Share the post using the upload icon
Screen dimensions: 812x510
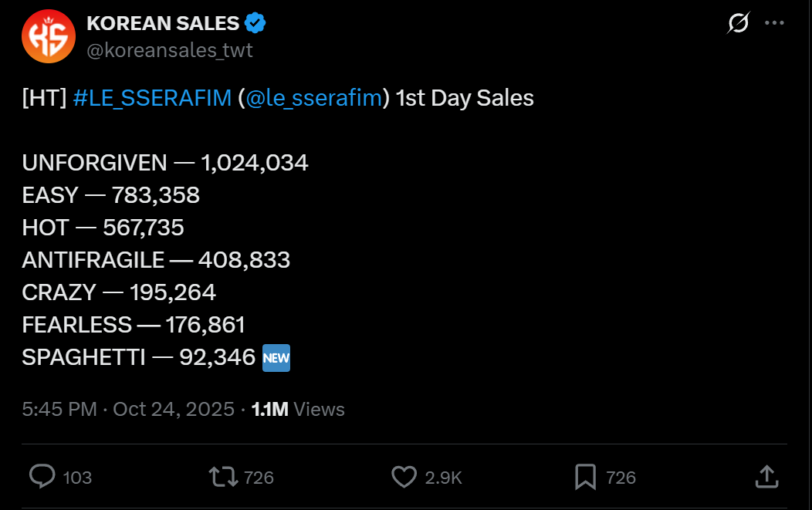[x=765, y=477]
